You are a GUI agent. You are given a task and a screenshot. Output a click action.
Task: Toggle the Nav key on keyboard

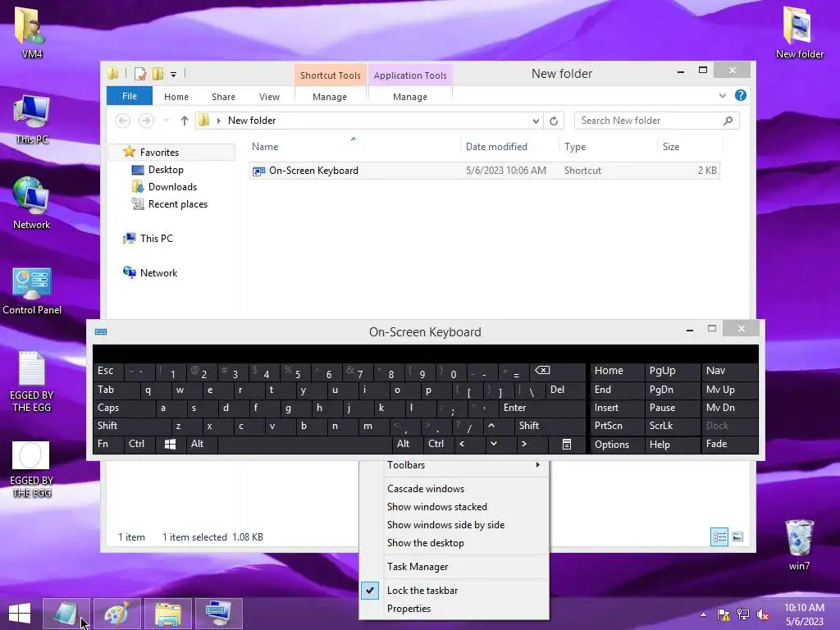click(729, 371)
